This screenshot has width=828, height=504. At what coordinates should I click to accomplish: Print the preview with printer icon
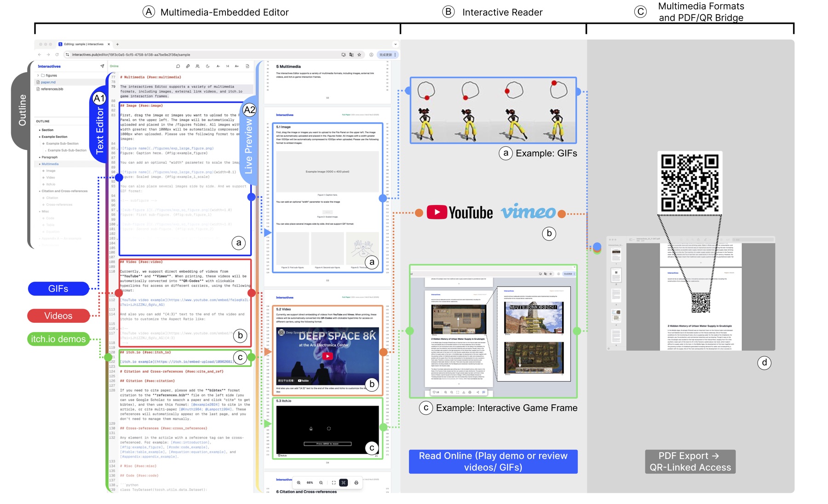356,483
